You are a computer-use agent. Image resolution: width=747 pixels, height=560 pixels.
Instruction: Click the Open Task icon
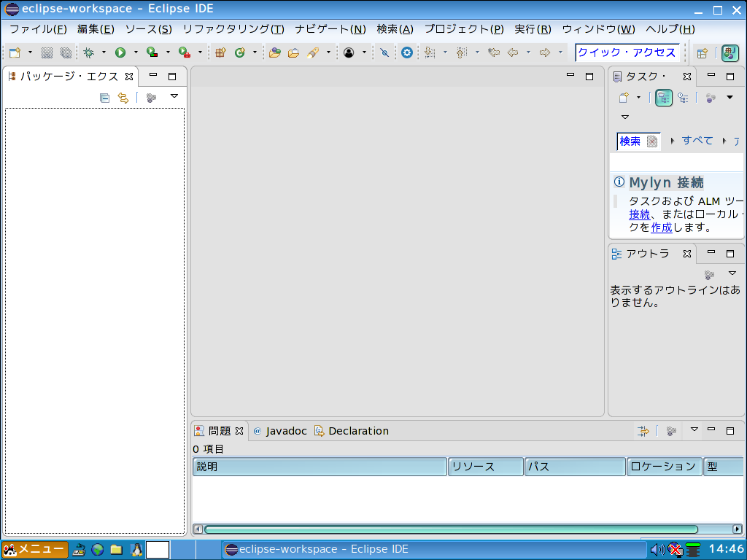[293, 52]
